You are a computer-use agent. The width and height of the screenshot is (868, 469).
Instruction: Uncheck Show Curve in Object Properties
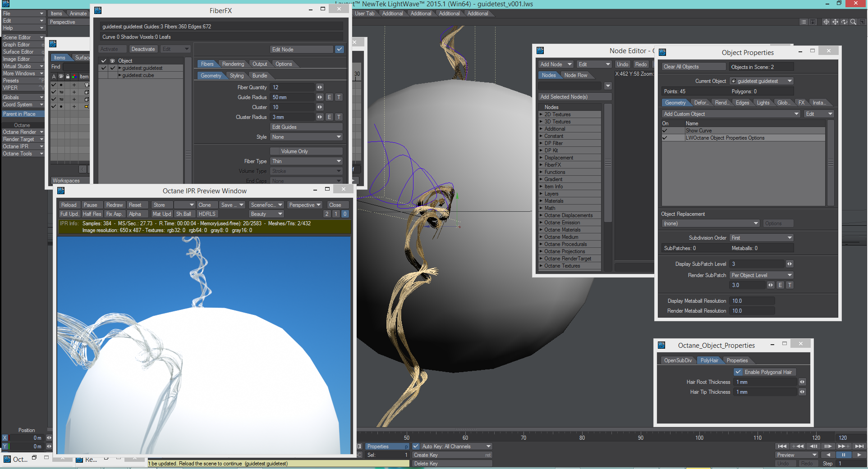[x=665, y=131]
